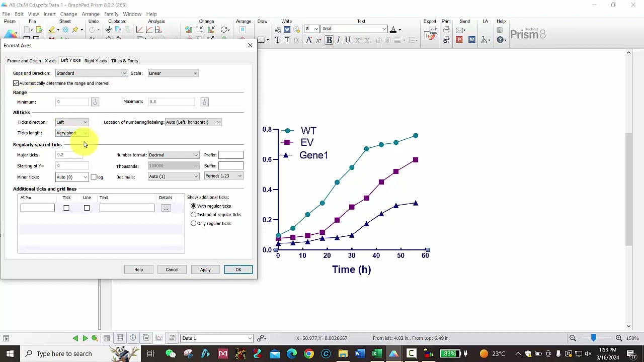644x362 pixels.
Task: Click Apply button in Format Axes
Action: point(205,270)
